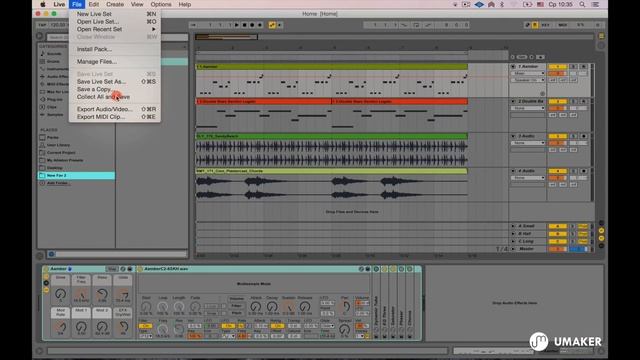Switch to Arrangement view using the yellow selector icon
Screen dimensions: 640x360
(601, 36)
